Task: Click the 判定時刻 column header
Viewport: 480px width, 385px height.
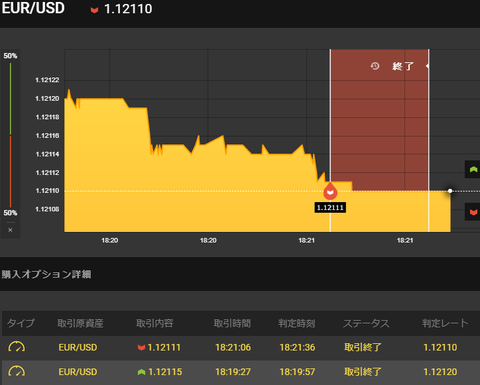Action: coord(297,323)
